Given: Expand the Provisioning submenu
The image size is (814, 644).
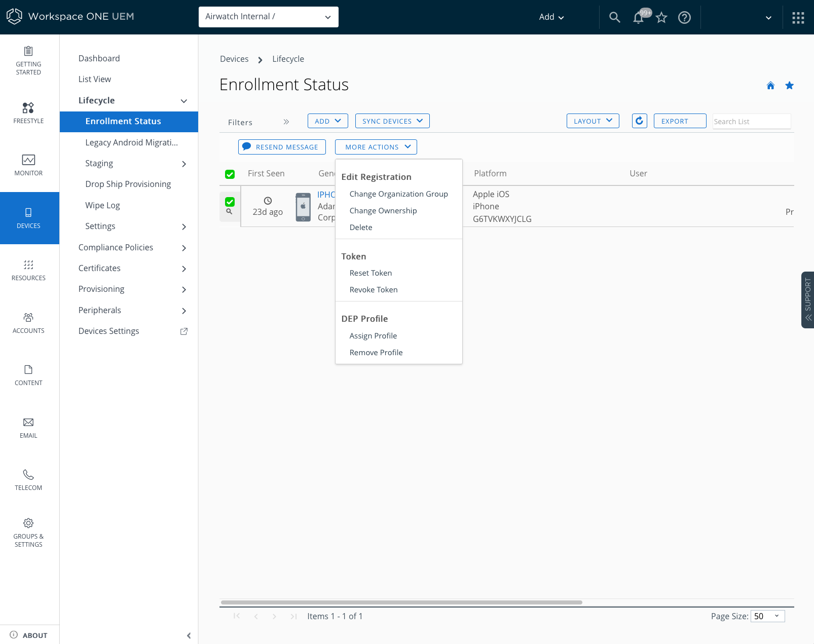Looking at the screenshot, I should (x=183, y=289).
